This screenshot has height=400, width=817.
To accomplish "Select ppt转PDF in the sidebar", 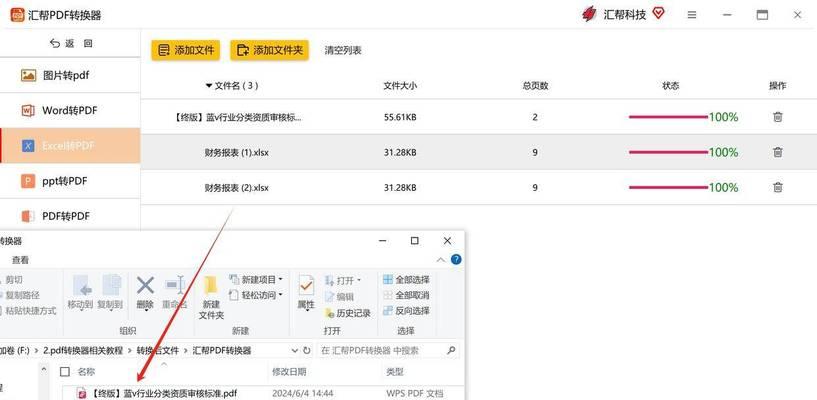I will [x=70, y=181].
